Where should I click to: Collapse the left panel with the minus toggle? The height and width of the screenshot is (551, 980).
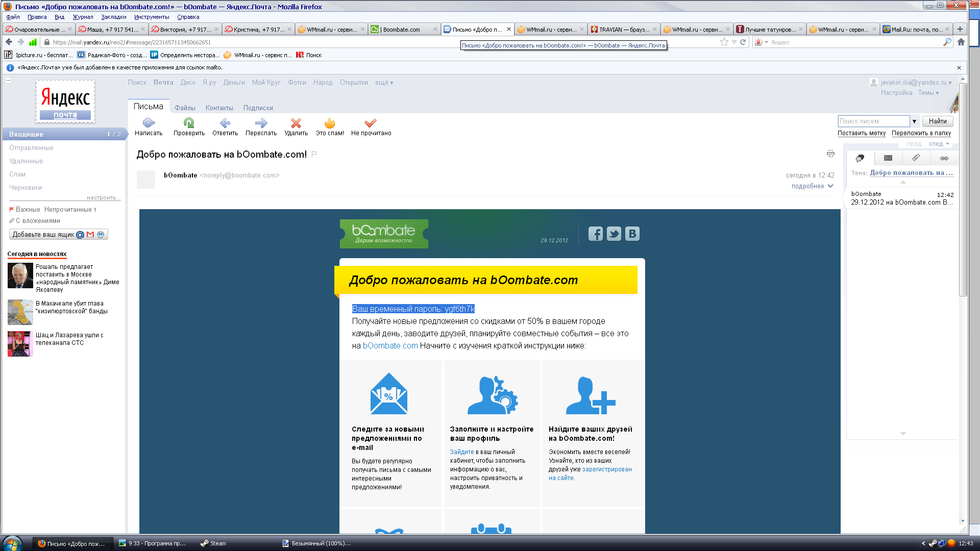8,80
